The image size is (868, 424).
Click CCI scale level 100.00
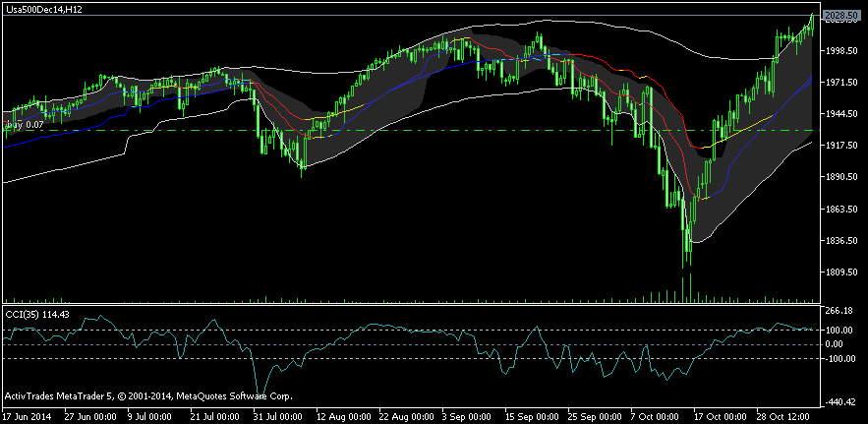839,331
